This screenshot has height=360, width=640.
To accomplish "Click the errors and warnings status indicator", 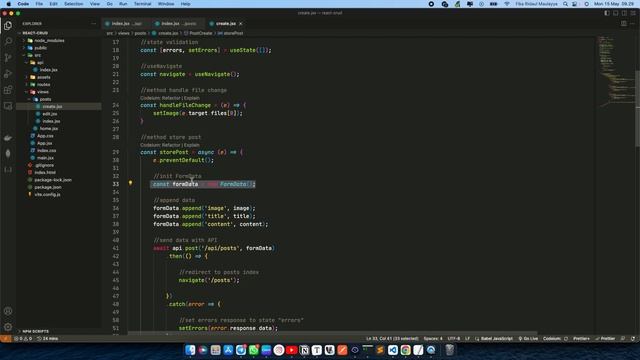I will (x=23, y=339).
